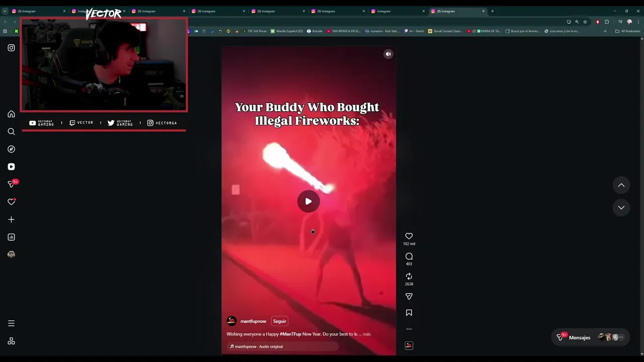Open Chrome profile avatar in toolbar

coord(629,22)
